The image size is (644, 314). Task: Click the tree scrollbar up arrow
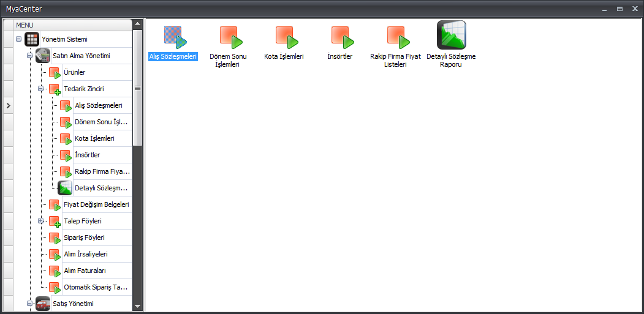[138, 23]
